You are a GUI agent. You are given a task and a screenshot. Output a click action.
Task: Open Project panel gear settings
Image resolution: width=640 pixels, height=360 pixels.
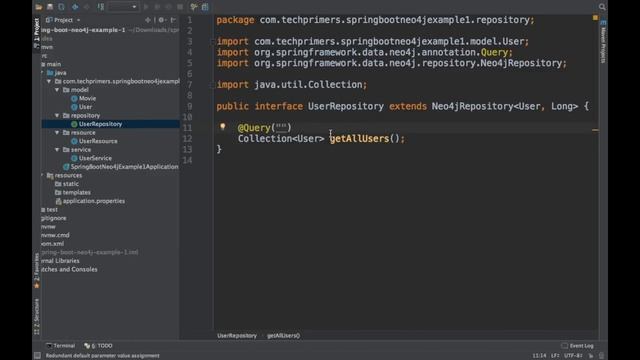pyautogui.click(x=162, y=20)
